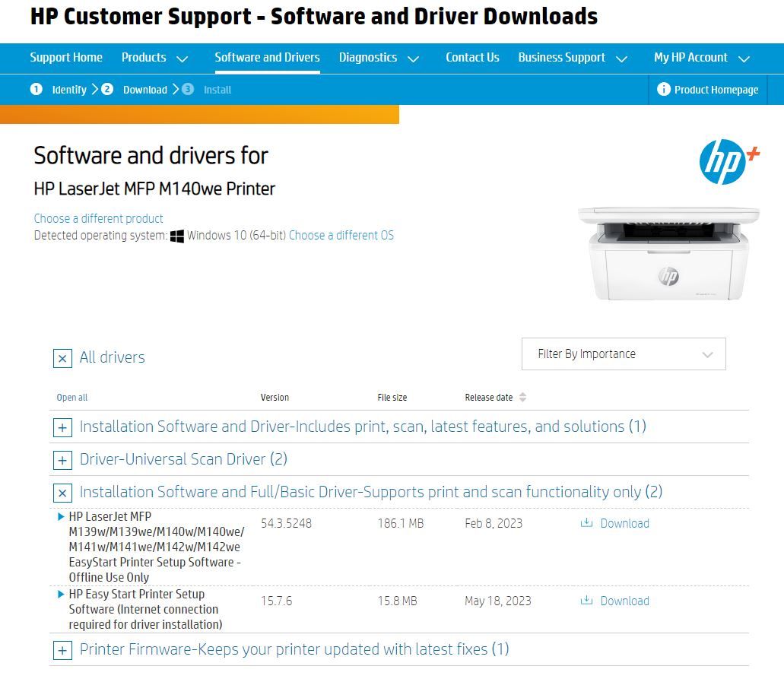Click the Feb 8, 2023 release date

(494, 523)
